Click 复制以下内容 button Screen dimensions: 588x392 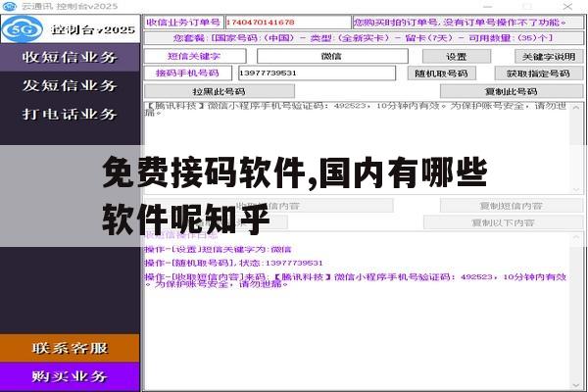click(x=504, y=222)
